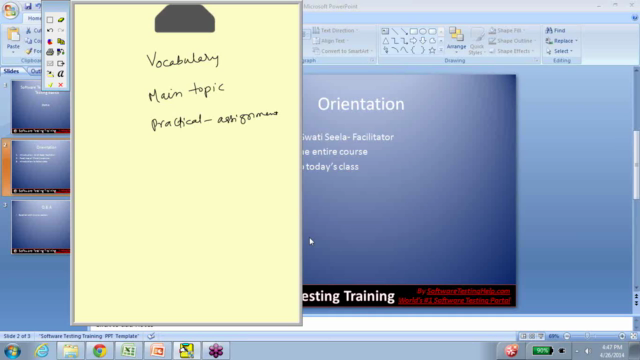Viewport: 640px width, 360px height.
Task: Select slide 2 Orientation thumbnail
Action: point(40,167)
